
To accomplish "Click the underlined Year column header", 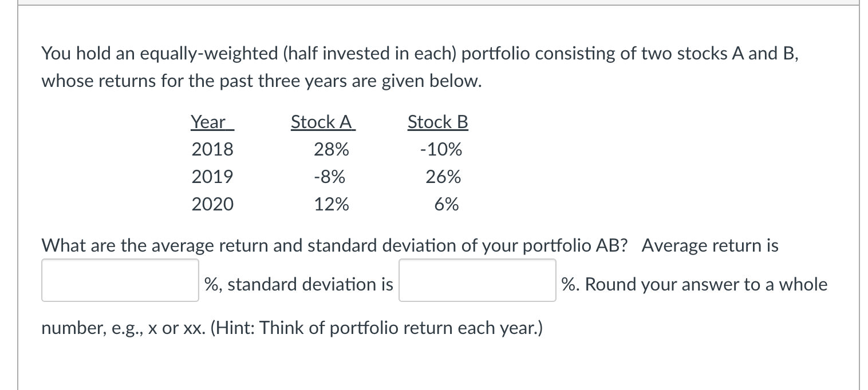I will point(212,122).
